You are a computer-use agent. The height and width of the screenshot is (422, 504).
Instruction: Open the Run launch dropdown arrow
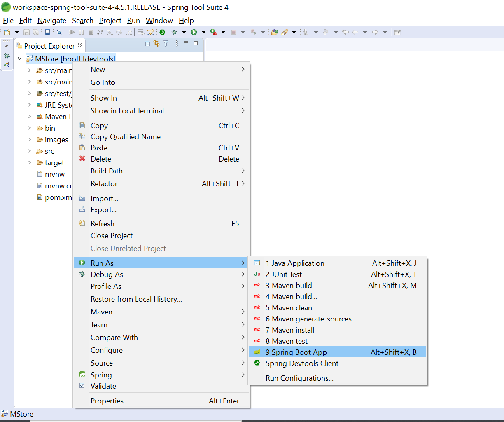coord(203,32)
